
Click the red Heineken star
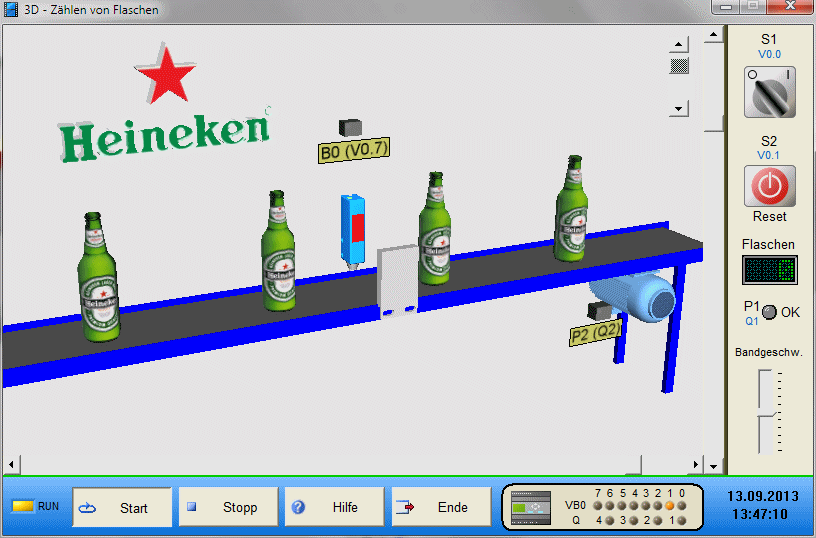pyautogui.click(x=165, y=73)
